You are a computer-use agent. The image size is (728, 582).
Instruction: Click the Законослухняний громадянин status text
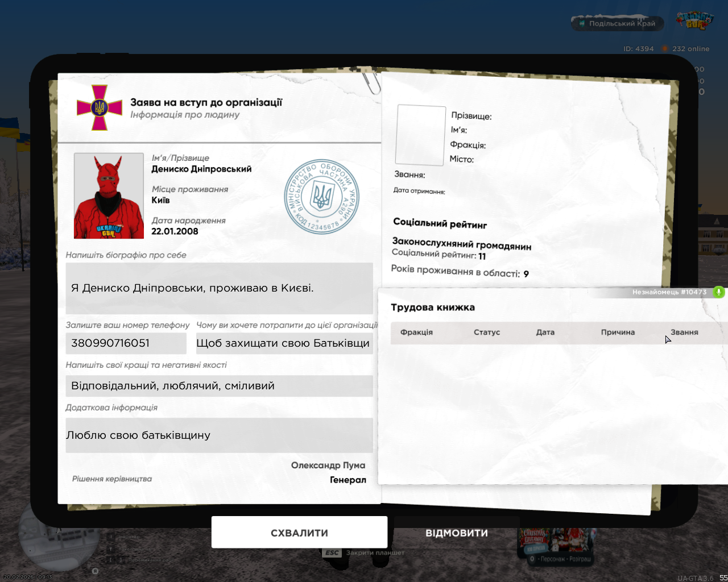click(462, 243)
